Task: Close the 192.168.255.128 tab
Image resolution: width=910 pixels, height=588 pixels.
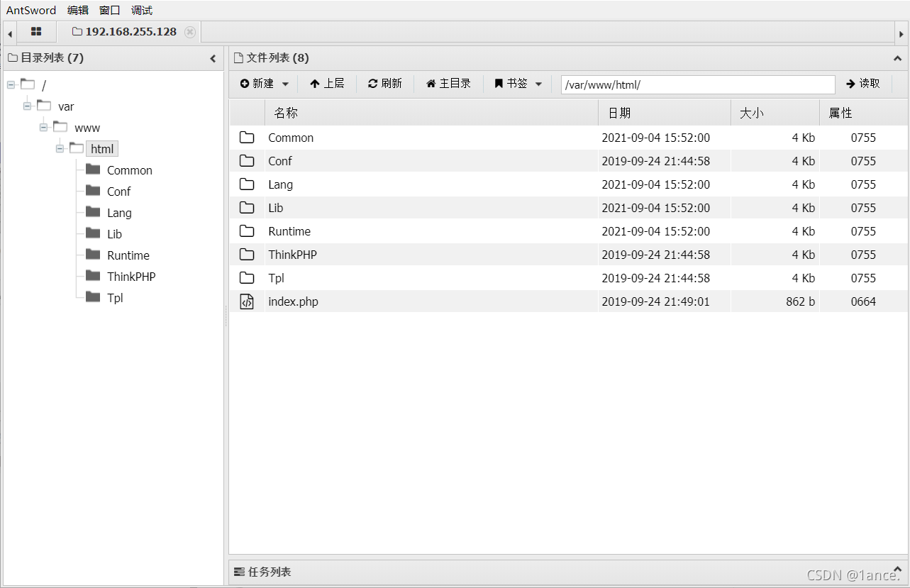Action: [x=189, y=32]
